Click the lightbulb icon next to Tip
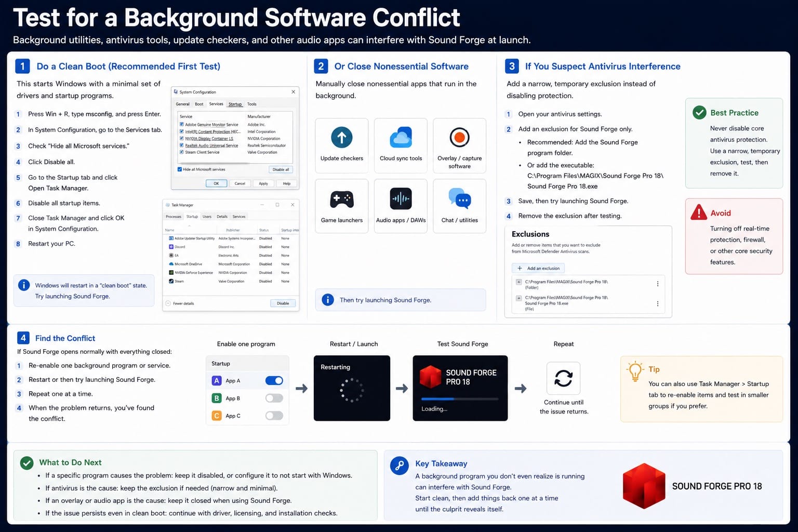This screenshot has width=798, height=532. pyautogui.click(x=635, y=371)
